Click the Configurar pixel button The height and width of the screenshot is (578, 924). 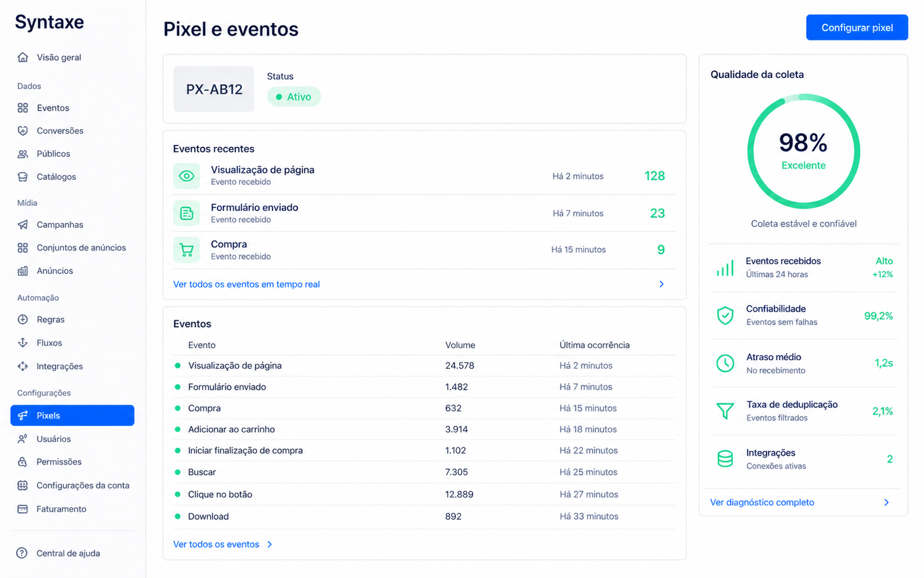click(x=857, y=28)
